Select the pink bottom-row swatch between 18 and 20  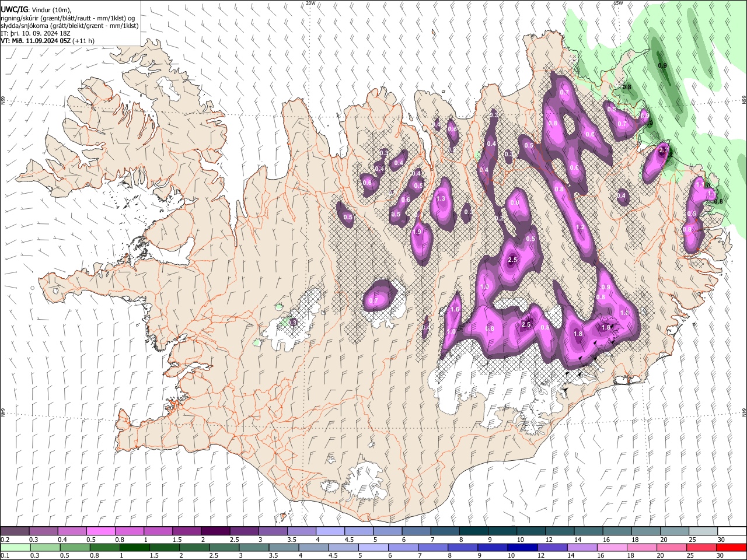[642, 548]
